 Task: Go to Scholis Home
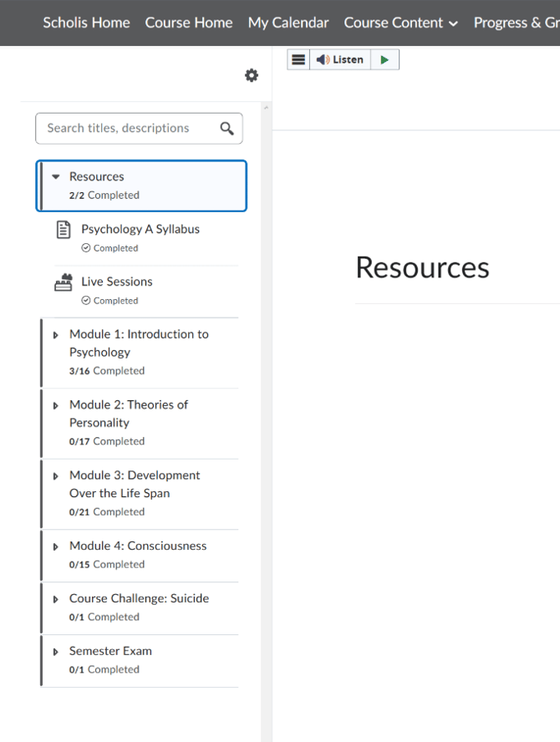click(x=86, y=23)
